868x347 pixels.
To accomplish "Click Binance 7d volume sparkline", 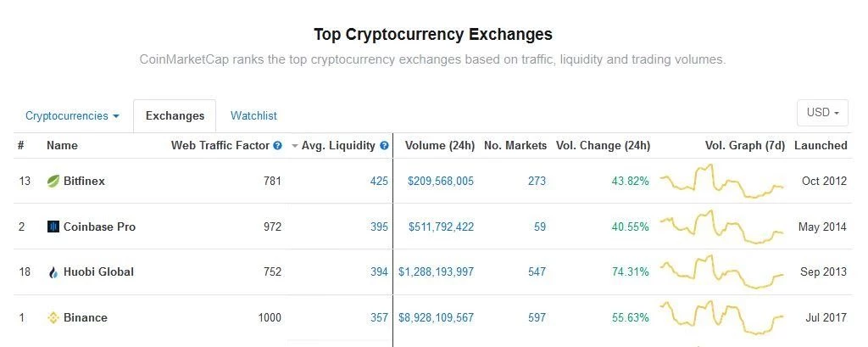I will (722, 318).
